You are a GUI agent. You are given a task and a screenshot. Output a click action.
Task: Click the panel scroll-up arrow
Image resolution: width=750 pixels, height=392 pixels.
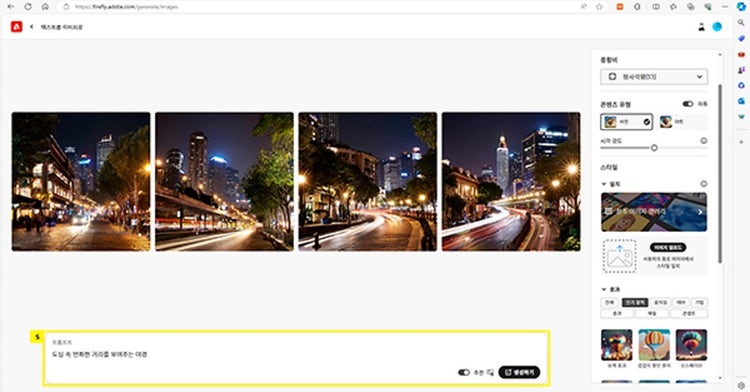720,55
